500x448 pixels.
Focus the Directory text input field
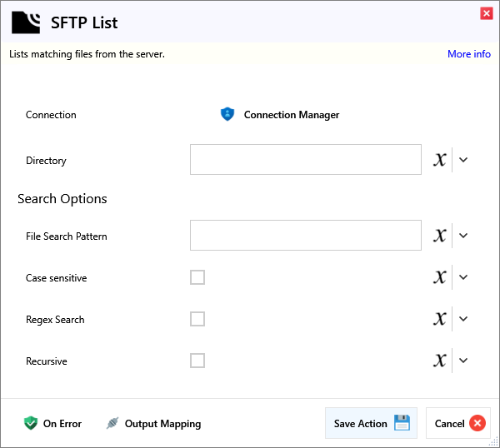point(305,160)
